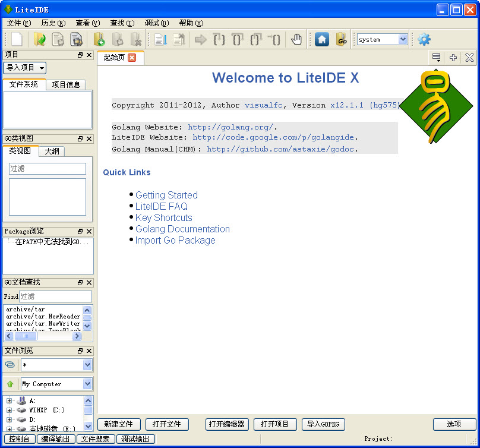This screenshot has width=480, height=448.
Task: Open the 导入项目 dropdown button
Action: coord(25,68)
